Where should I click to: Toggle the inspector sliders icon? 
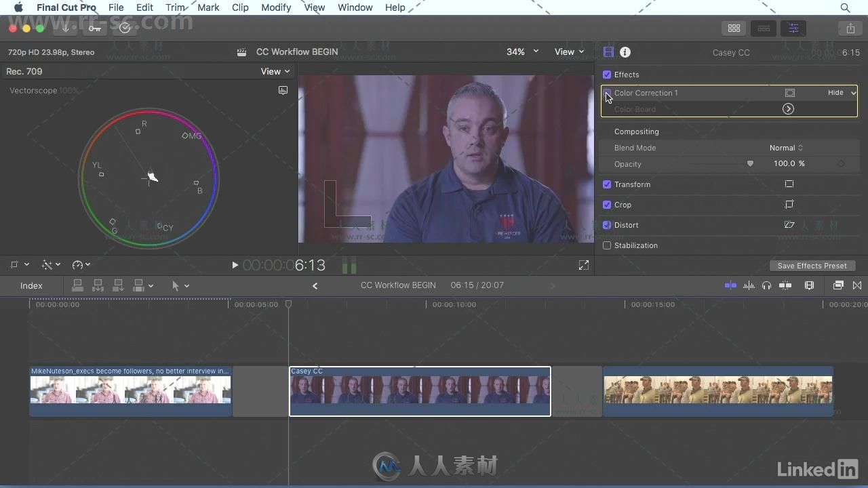tap(793, 28)
